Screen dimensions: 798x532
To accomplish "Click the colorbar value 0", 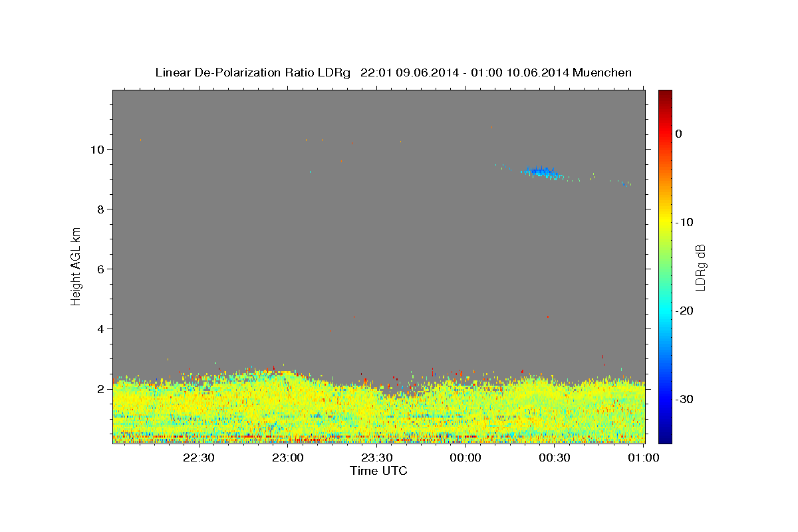I will 678,134.
